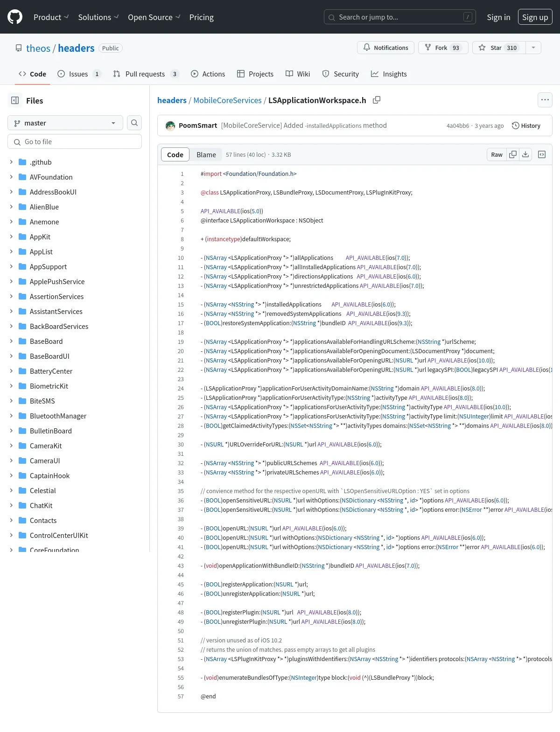The width and height of the screenshot is (560, 732).
Task: Open commit 4a04bb6 link
Action: (x=458, y=125)
